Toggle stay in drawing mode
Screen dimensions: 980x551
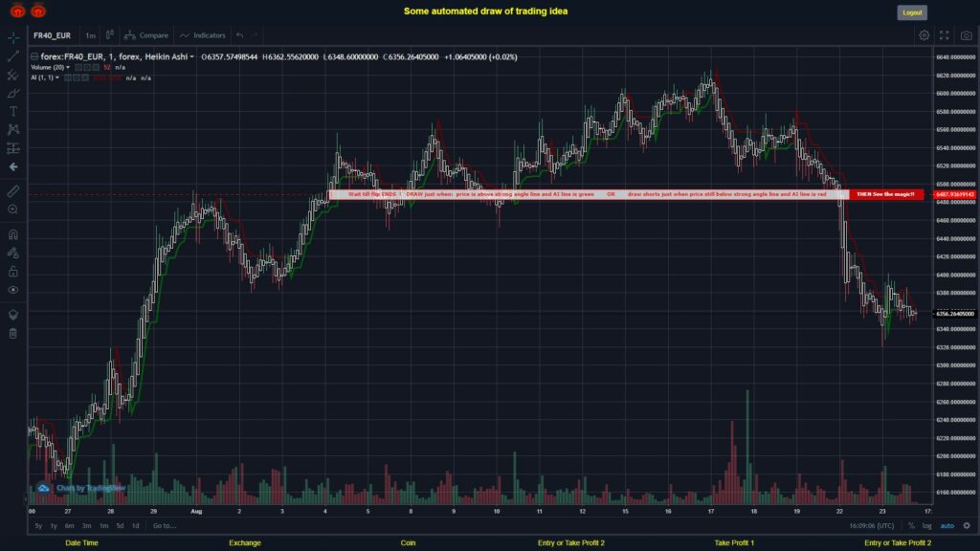pos(13,253)
